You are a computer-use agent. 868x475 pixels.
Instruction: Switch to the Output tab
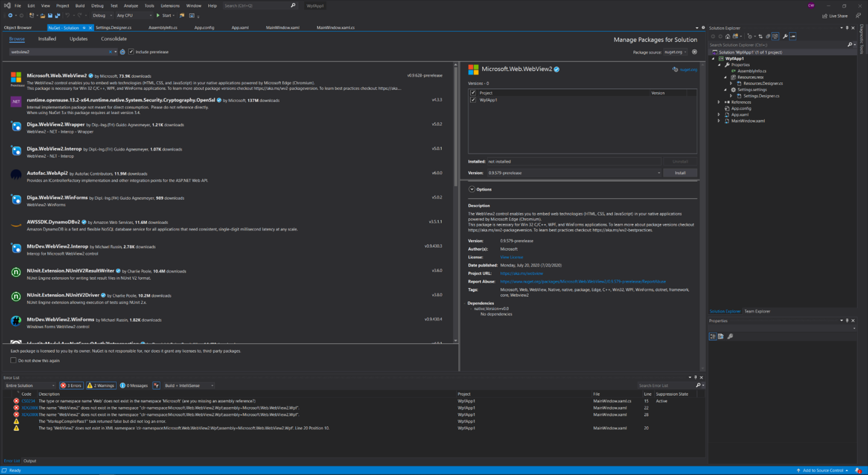[30, 461]
